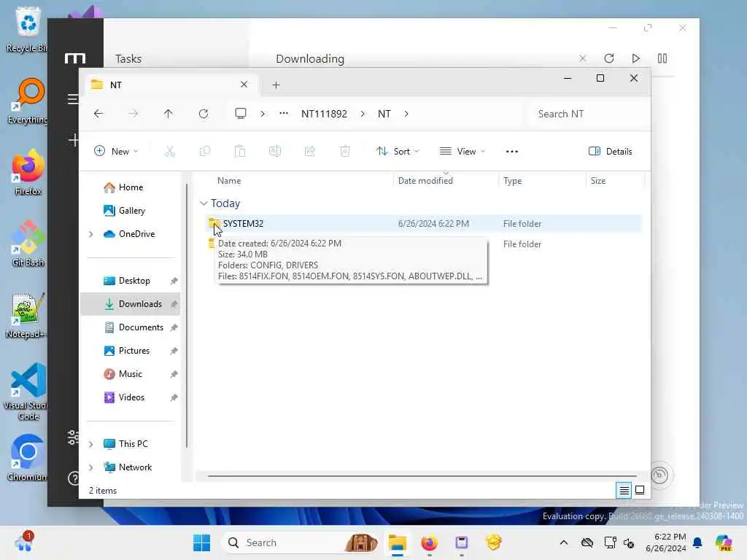Select Music quick access folder
The height and width of the screenshot is (560, 747).
coord(130,374)
